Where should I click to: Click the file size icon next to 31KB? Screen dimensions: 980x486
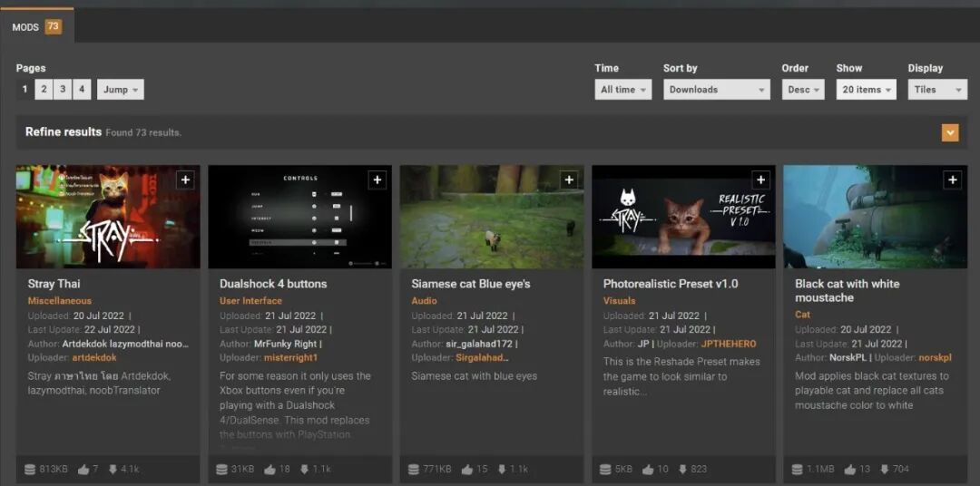click(221, 469)
